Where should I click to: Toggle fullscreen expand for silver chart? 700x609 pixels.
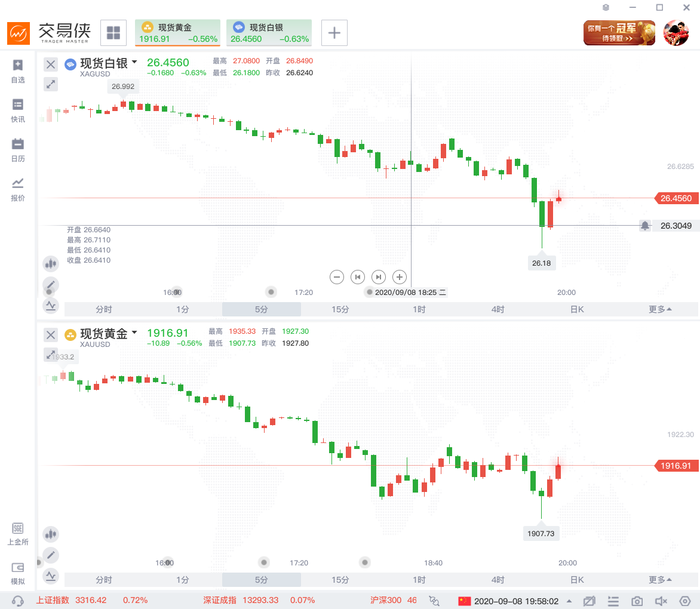pyautogui.click(x=51, y=85)
